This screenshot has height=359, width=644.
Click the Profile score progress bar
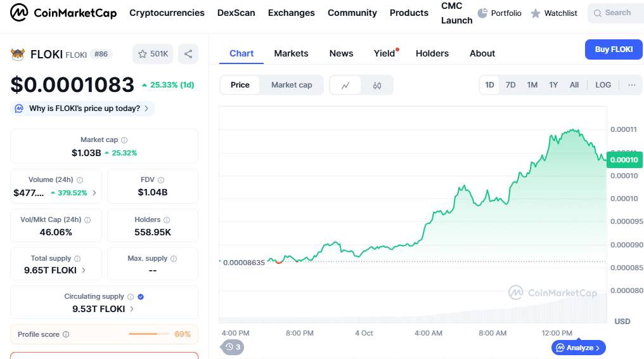(143, 334)
